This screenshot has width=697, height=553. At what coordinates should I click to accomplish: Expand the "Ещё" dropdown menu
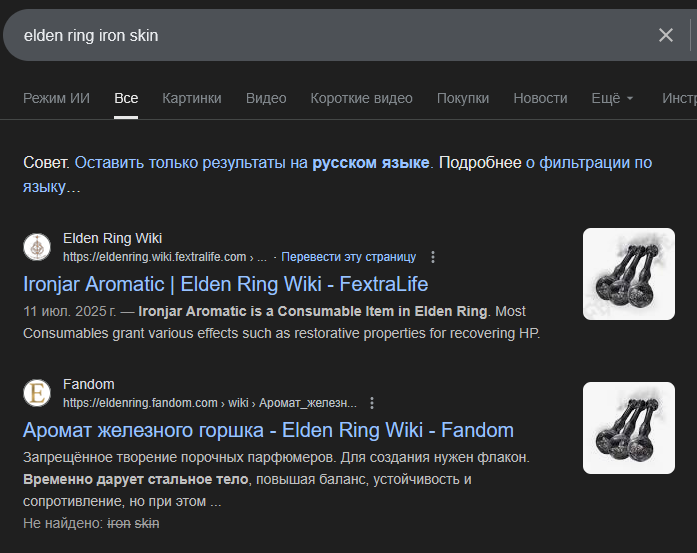point(612,98)
